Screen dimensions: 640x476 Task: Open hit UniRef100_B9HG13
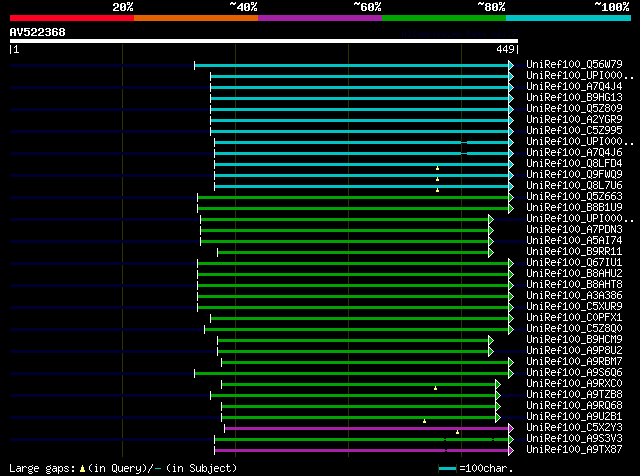574,98
